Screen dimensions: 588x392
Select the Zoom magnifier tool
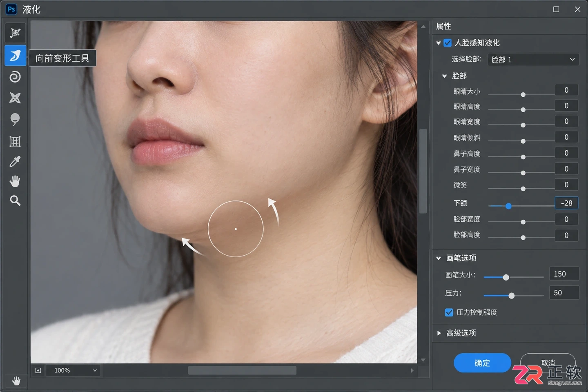pyautogui.click(x=15, y=200)
